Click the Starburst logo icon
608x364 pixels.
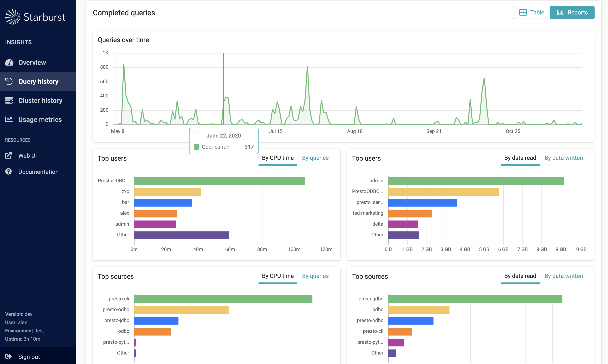point(13,17)
